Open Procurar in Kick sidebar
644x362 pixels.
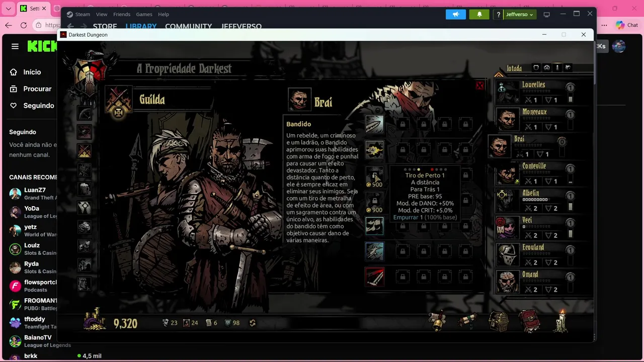(37, 88)
